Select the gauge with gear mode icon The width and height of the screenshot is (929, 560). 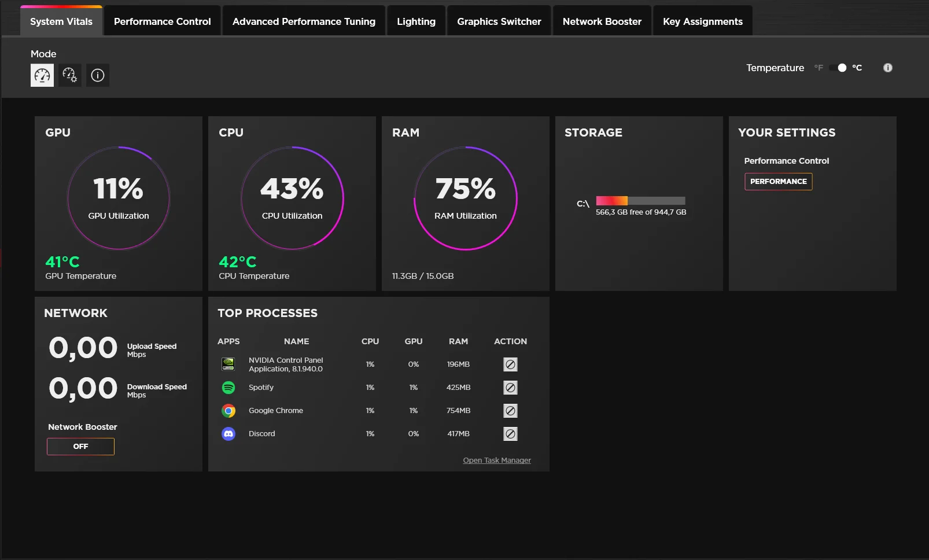click(70, 75)
